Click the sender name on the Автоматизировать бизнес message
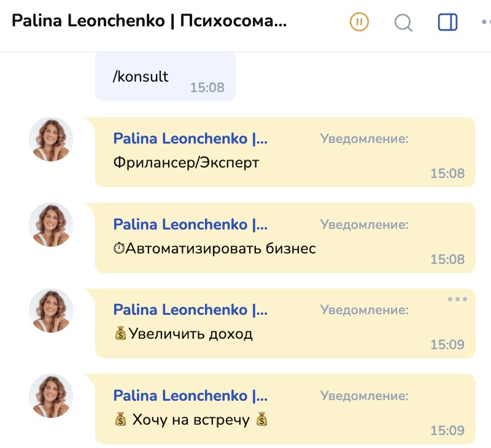491x448 pixels. pyautogui.click(x=190, y=225)
